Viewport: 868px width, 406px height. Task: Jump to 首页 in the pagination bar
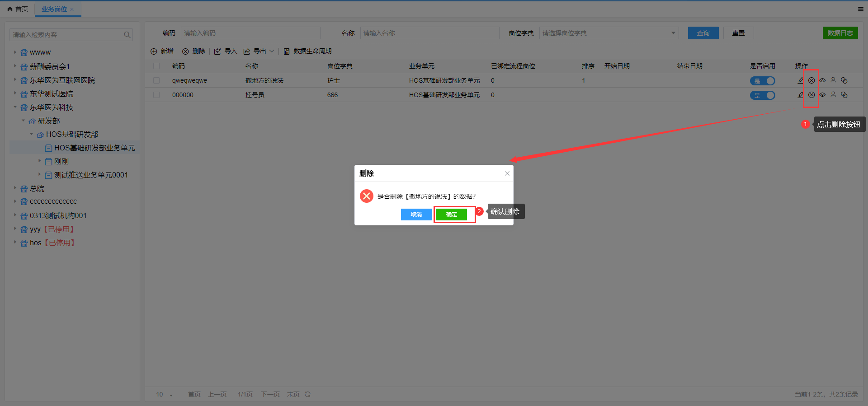194,394
